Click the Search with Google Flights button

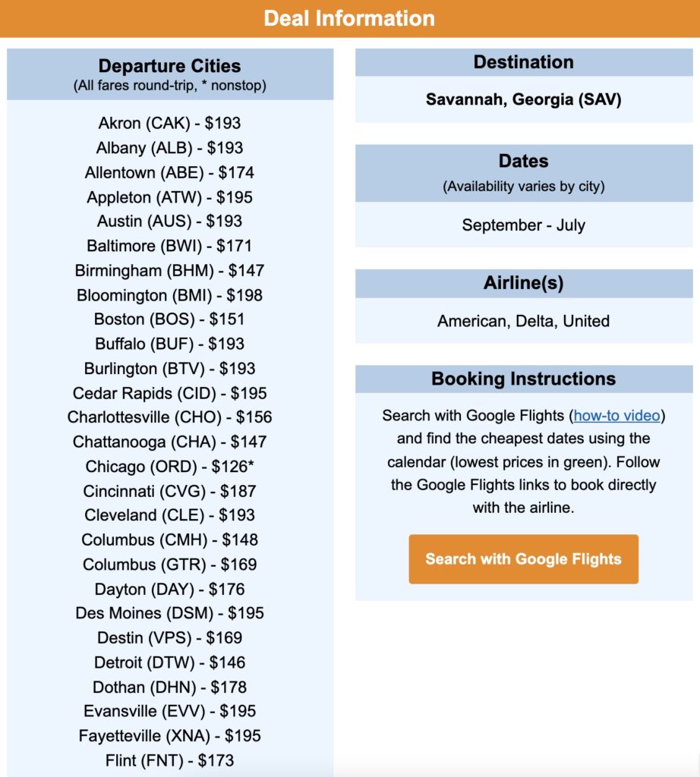tap(523, 559)
